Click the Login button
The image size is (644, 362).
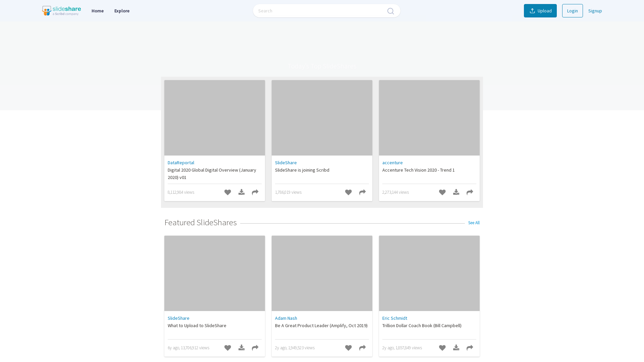click(573, 11)
